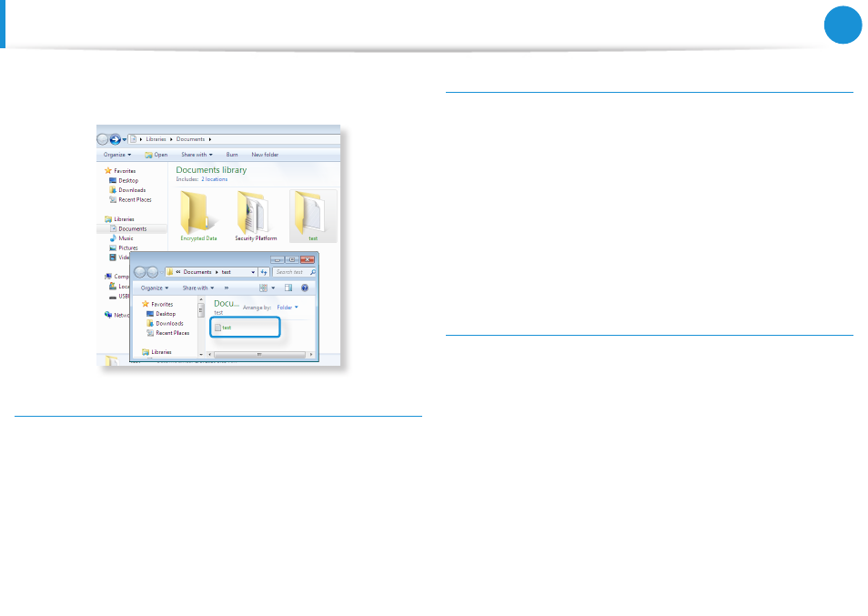Screen dimensions: 868x616
Task: Show more toolbar commands via double chevron
Action: (x=227, y=288)
